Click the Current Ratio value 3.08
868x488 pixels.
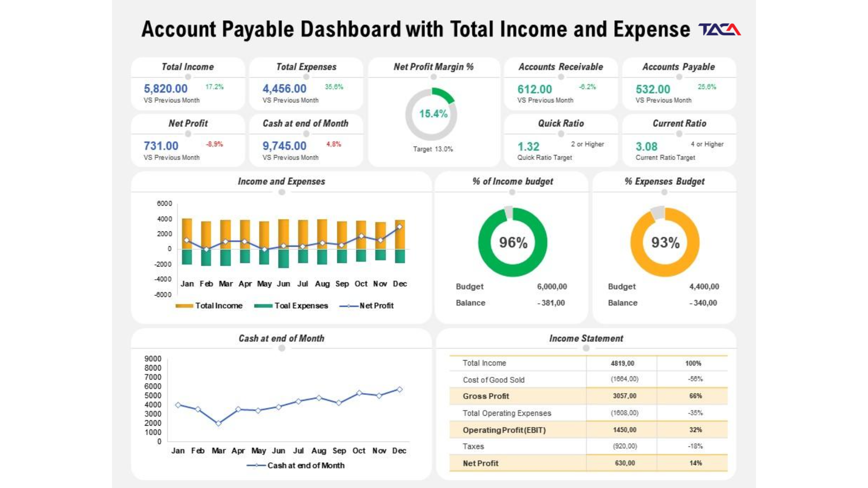coord(646,147)
